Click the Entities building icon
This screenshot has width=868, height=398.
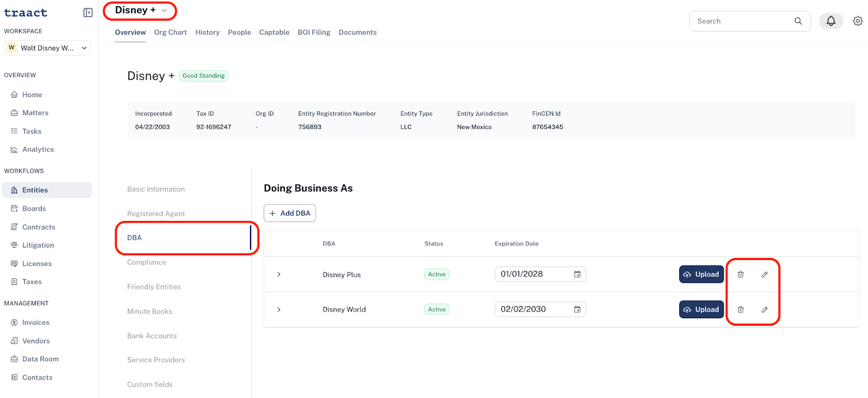14,190
